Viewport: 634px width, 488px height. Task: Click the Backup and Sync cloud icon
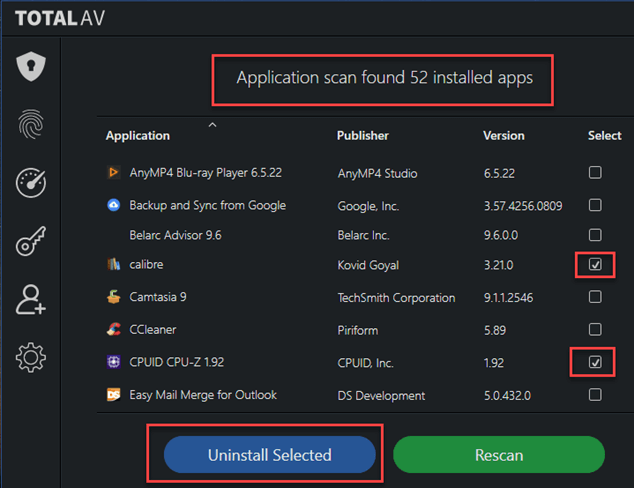coord(114,205)
